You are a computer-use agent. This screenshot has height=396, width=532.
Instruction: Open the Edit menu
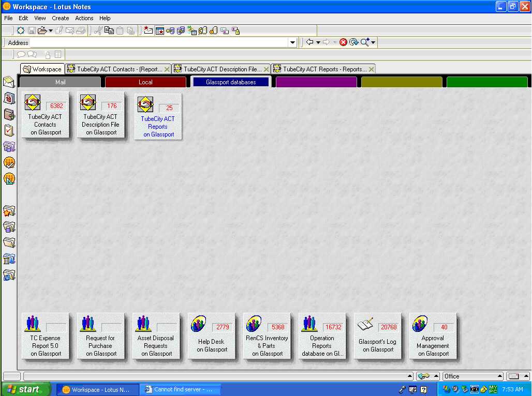[23, 18]
